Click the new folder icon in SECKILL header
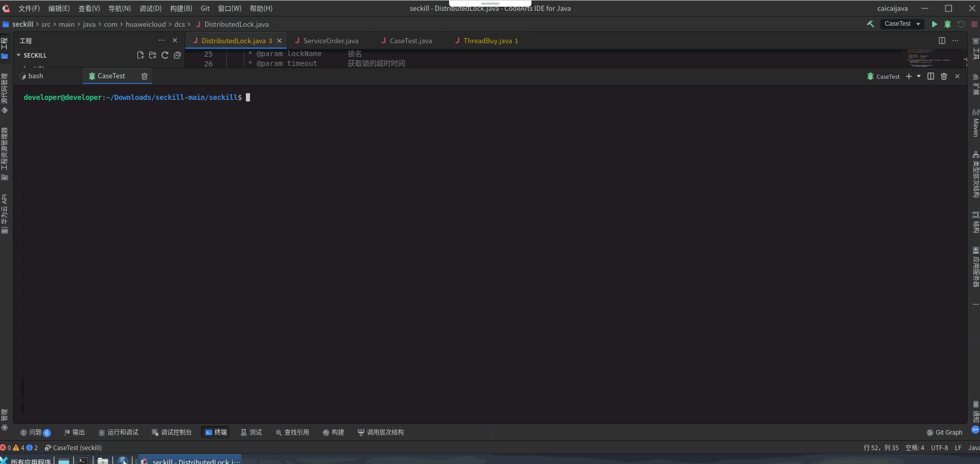This screenshot has height=464, width=980. pos(153,55)
